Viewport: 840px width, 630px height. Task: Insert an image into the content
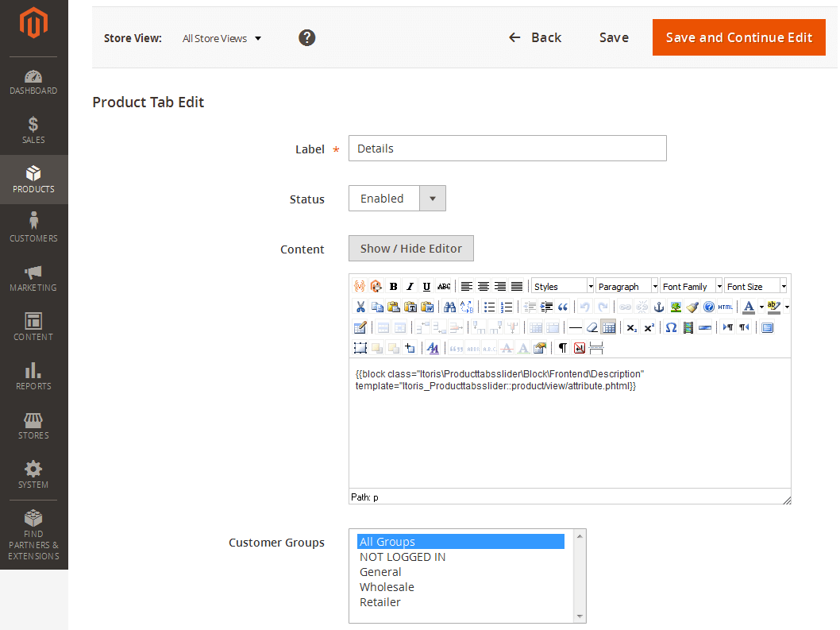[x=675, y=307]
